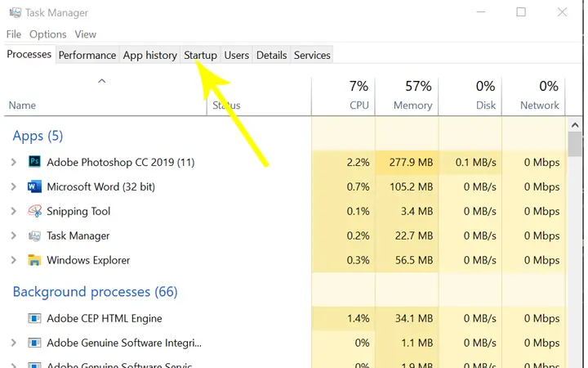Click the vertical scrollbar thumb
Image resolution: width=588 pixels, height=368 pixels.
575,145
